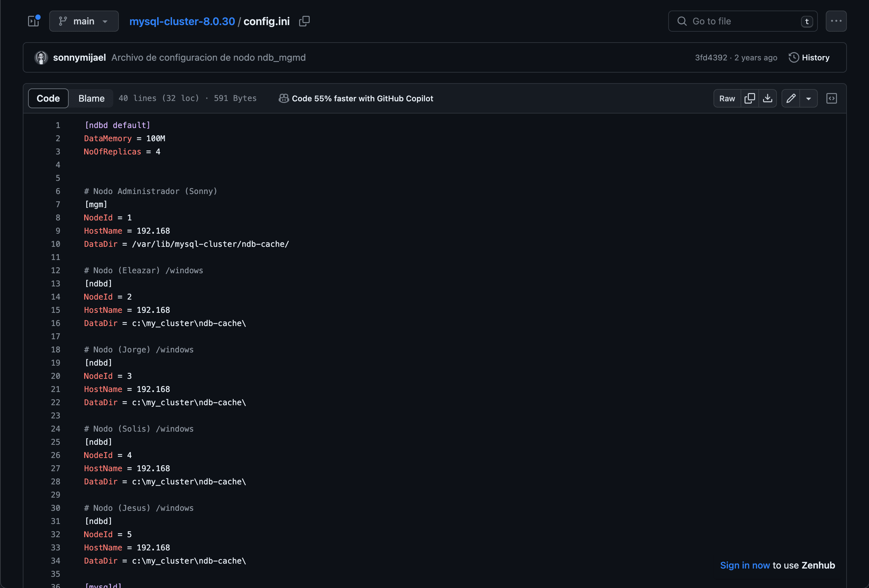Copy the file path with the copy icon
The image size is (869, 588).
pyautogui.click(x=304, y=21)
